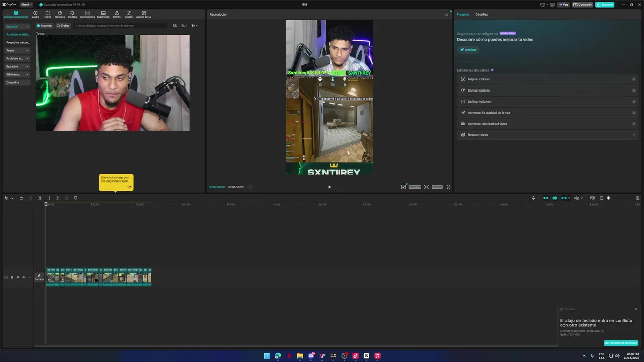Adjust the timeline zoom slider
The height and width of the screenshot is (362, 644).
click(608, 198)
